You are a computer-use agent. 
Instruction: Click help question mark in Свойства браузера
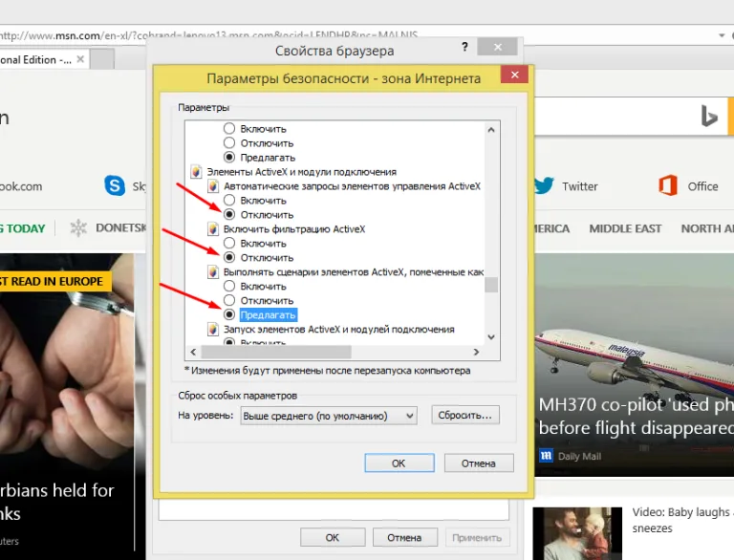pos(464,47)
